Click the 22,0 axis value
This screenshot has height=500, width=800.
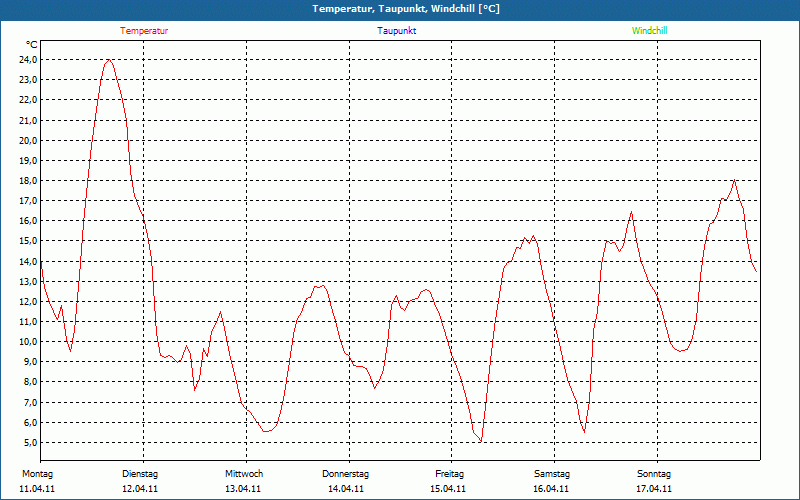coord(28,99)
